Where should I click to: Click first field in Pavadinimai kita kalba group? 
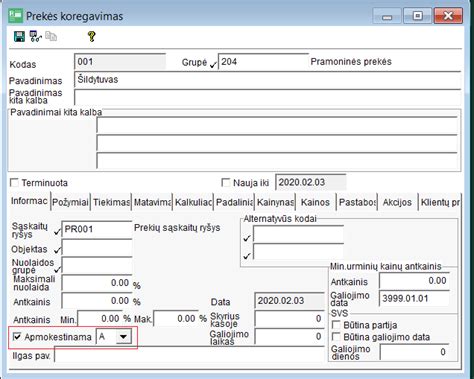click(277, 125)
